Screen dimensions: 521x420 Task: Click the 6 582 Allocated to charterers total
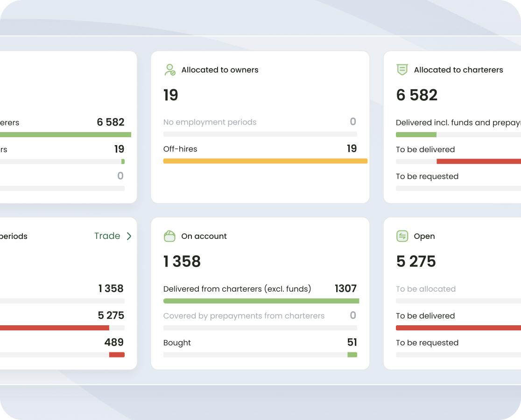coord(416,95)
